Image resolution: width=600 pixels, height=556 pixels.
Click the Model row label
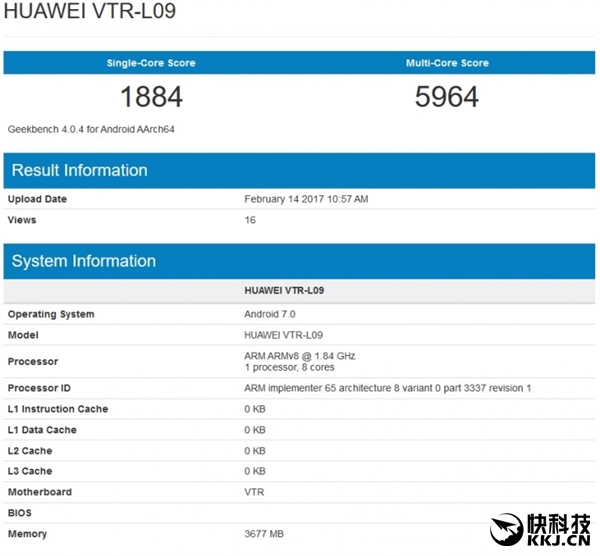[23, 335]
